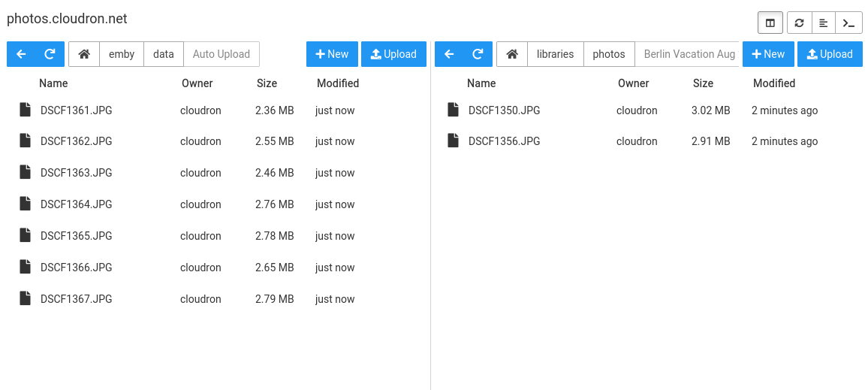The height and width of the screenshot is (390, 868).
Task: Select file DSCF1350.JPG in right pane
Action: pos(648,110)
